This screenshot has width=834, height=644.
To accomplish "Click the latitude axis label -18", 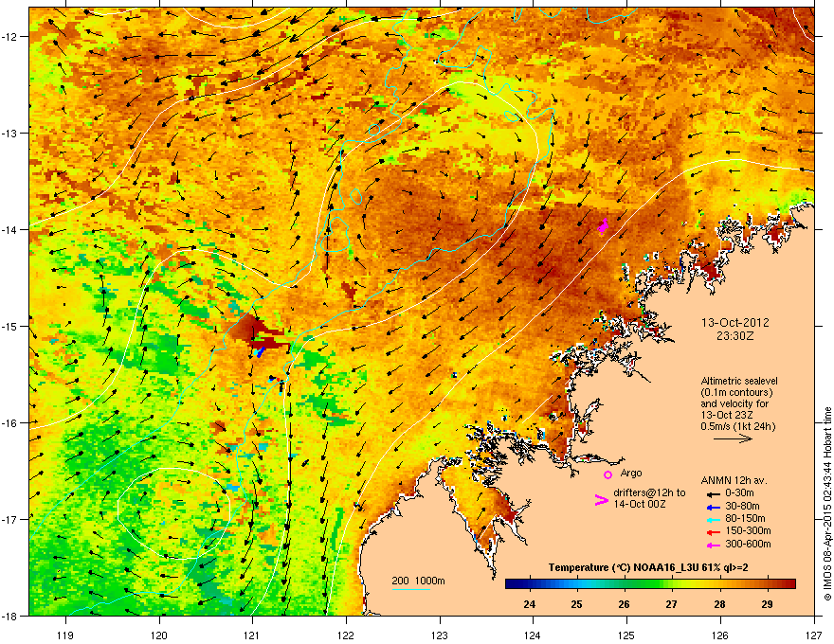I will [9, 616].
